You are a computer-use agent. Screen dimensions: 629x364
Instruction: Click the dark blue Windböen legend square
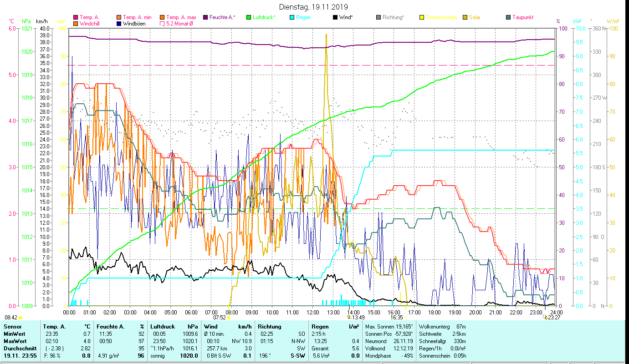coord(119,24)
